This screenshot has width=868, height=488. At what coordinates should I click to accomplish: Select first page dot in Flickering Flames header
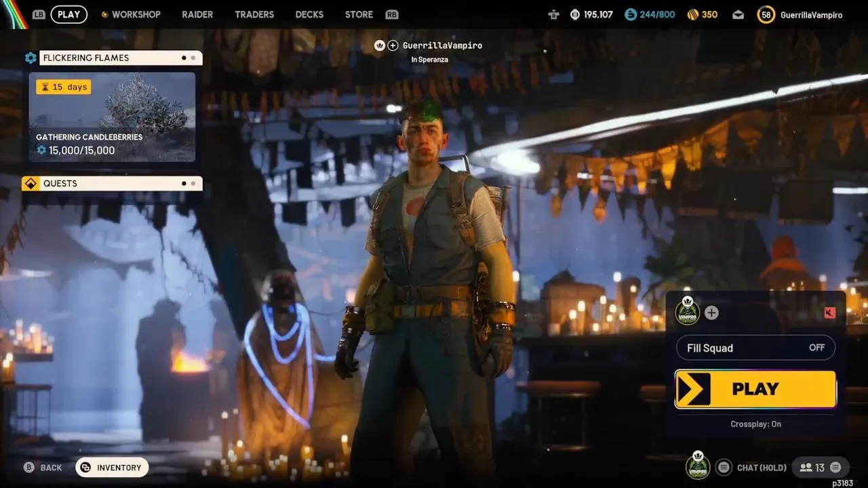point(184,58)
